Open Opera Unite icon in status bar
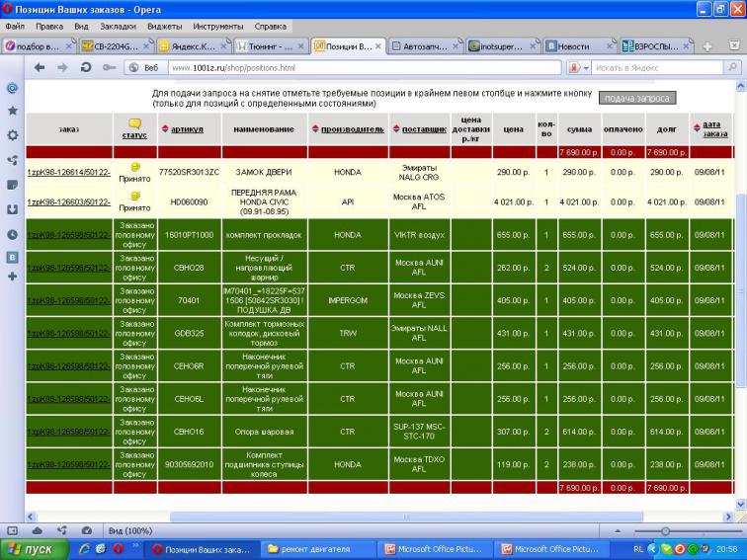This screenshot has width=747, height=560. tap(62, 530)
